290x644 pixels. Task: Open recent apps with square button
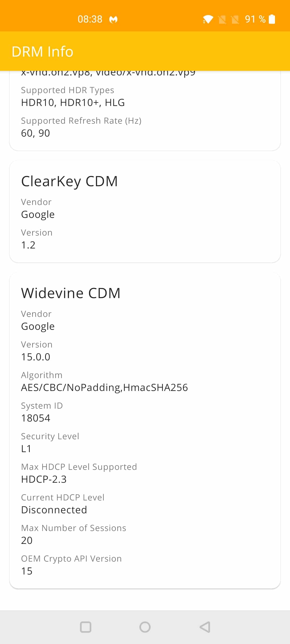pyautogui.click(x=86, y=627)
